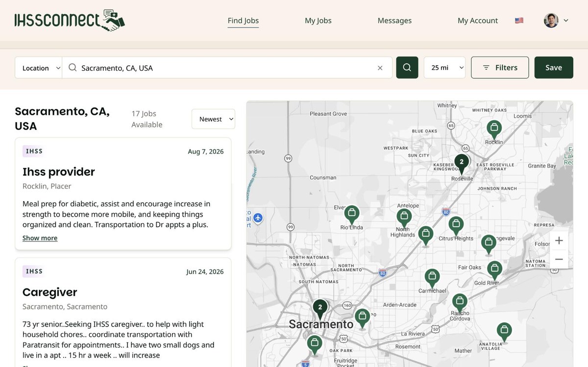Show more of the Ihss provider listing
588x367 pixels.
click(x=40, y=238)
